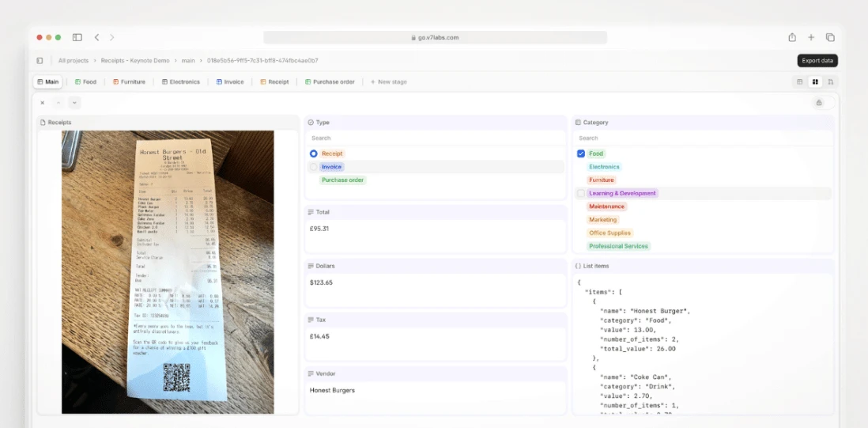Click the List items braces icon

578,266
